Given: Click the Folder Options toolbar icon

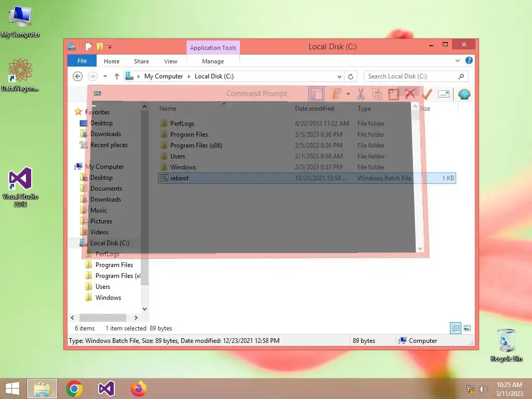Looking at the screenshot, I should 336,94.
